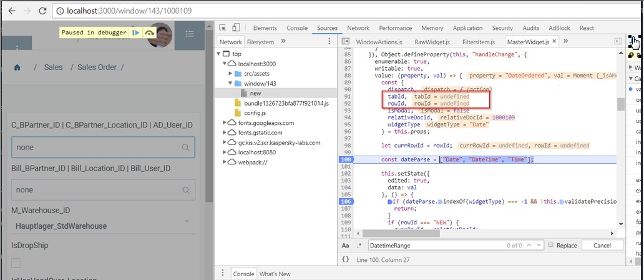Switch to the Network panel
Image resolution: width=644 pixels, height=280 pixels.
tap(359, 28)
